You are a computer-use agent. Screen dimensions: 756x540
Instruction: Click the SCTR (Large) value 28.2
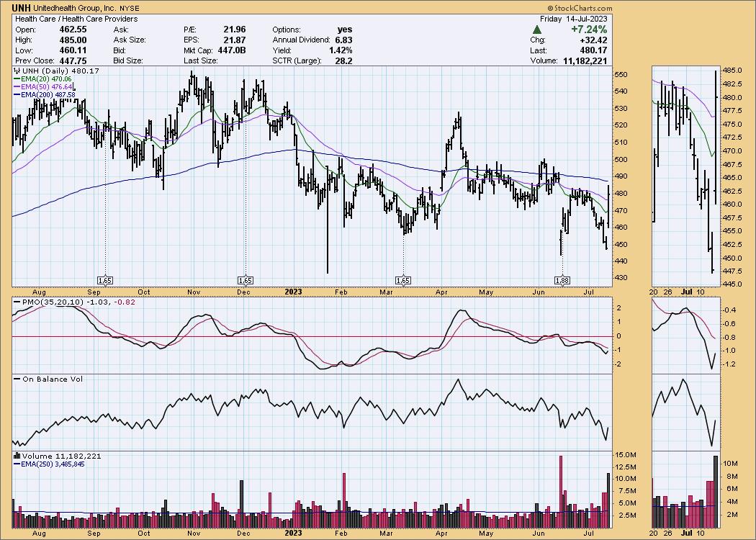[x=344, y=60]
